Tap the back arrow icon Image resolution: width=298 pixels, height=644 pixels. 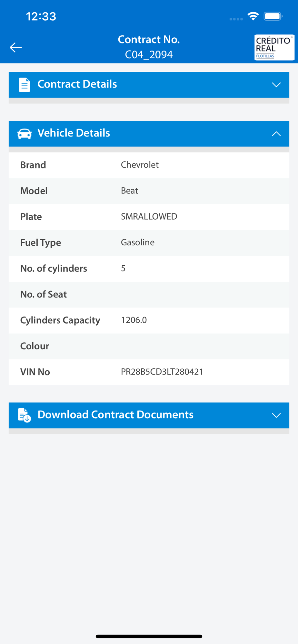click(15, 47)
